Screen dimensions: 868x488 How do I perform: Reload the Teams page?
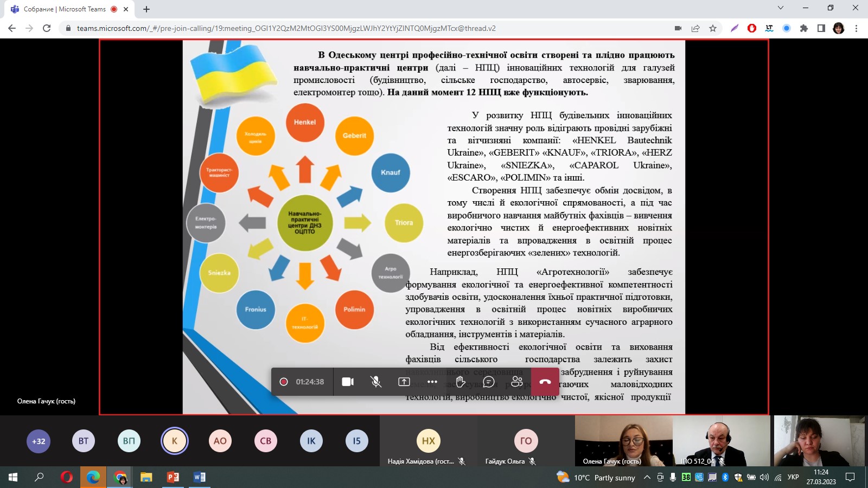(x=47, y=28)
